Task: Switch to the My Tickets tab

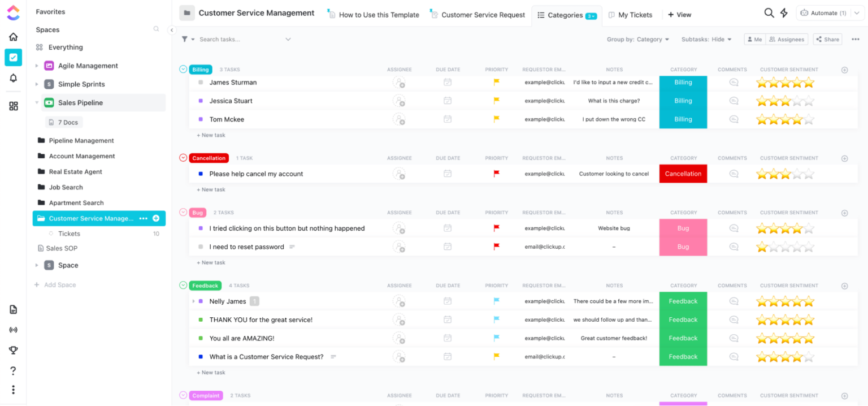Action: point(631,15)
